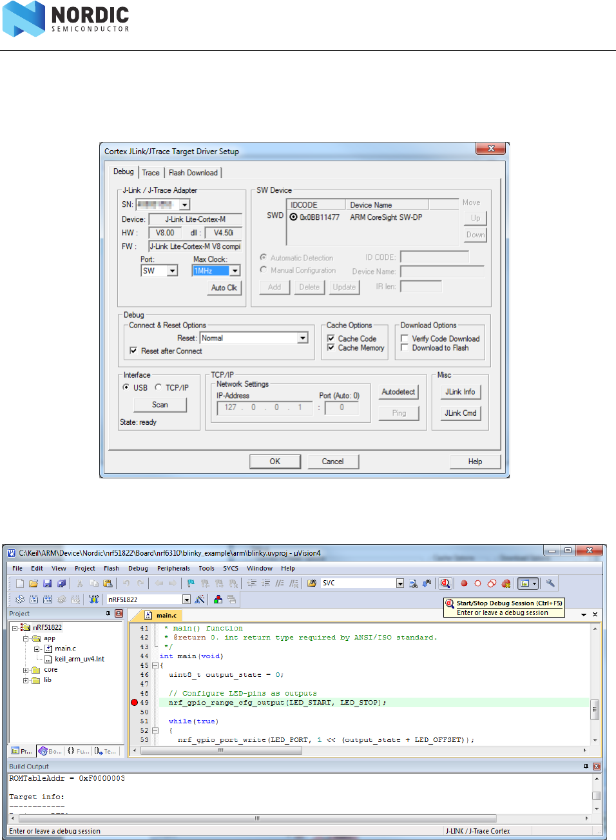Image resolution: width=616 pixels, height=840 pixels.
Task: Toggle Cache Code checkbox
Action: point(331,338)
